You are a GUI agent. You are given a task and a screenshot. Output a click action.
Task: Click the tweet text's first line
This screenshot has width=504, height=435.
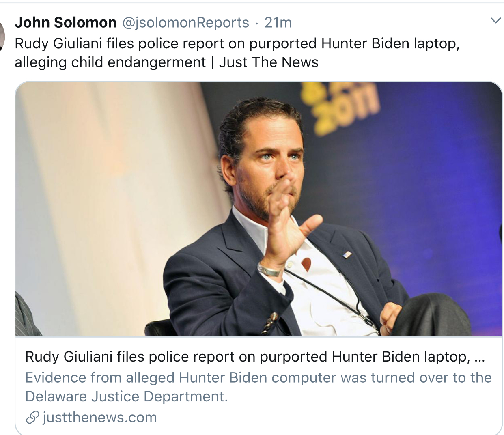pos(237,43)
